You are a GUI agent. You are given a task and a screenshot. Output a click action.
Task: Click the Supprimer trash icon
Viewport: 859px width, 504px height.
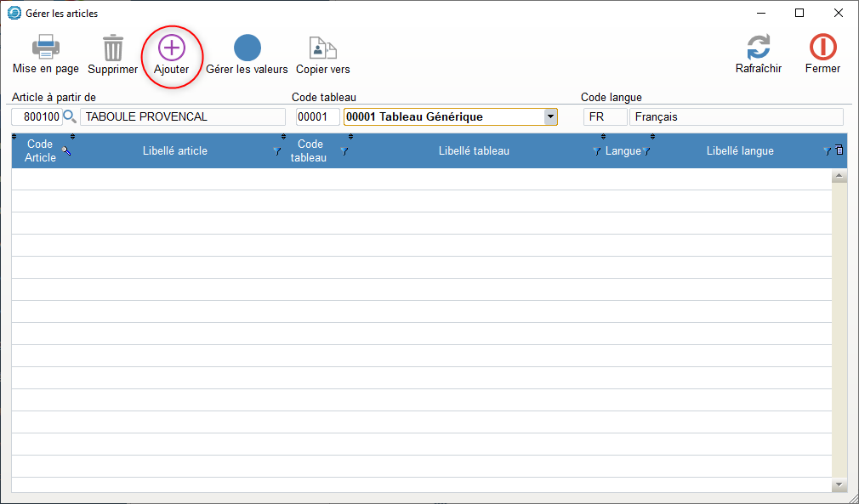(112, 48)
